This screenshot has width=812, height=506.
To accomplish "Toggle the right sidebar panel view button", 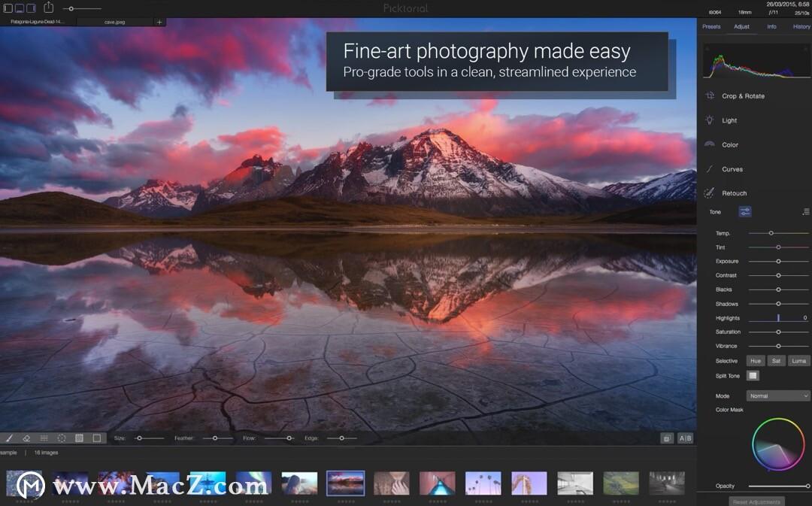I will tap(31, 8).
